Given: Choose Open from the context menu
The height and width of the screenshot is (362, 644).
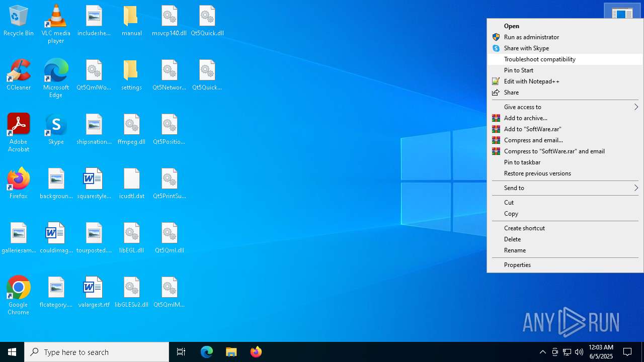Looking at the screenshot, I should (x=565, y=26).
